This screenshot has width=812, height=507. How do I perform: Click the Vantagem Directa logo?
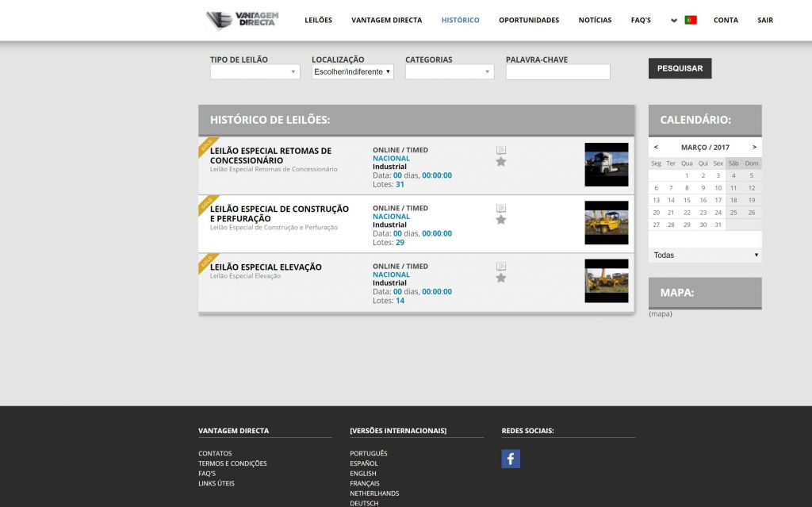tap(243, 20)
